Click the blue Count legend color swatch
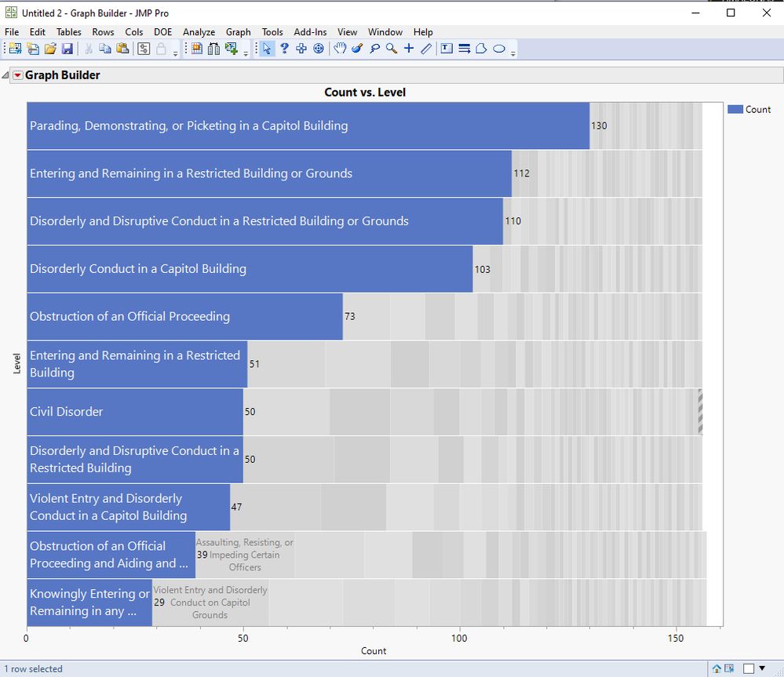The width and height of the screenshot is (784, 677). 735,109
